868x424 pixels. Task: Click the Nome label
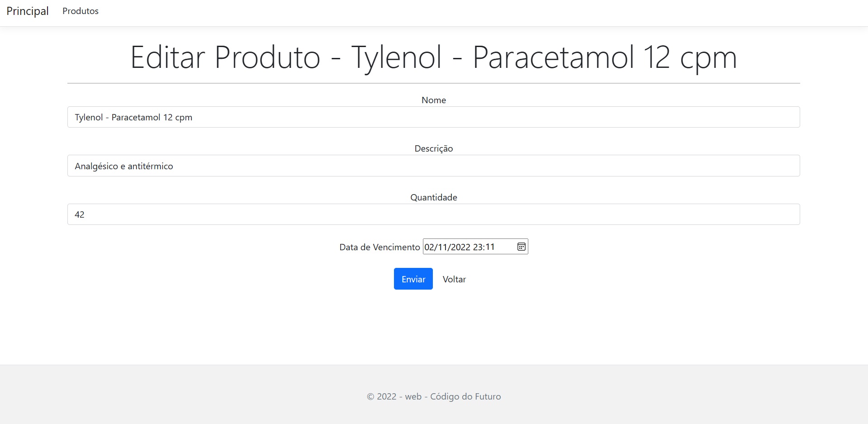433,100
